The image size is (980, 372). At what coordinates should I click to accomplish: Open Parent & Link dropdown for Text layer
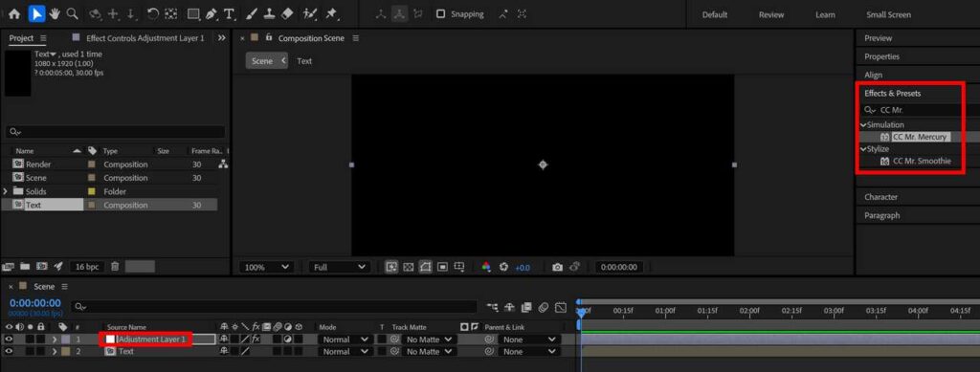point(528,351)
